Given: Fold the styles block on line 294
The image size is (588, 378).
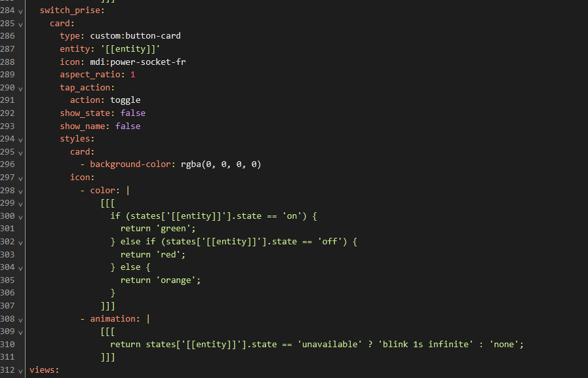Looking at the screenshot, I should [22, 139].
